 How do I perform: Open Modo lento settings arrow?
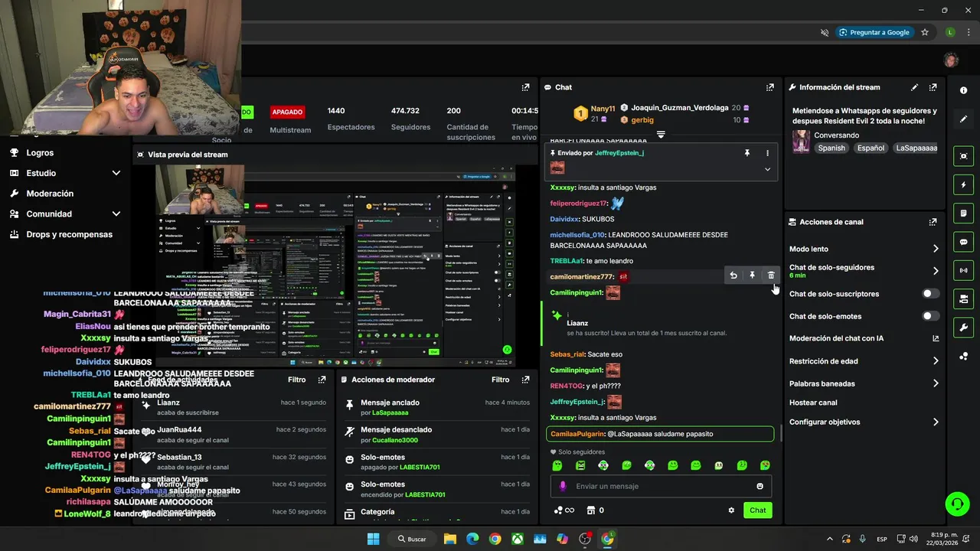point(936,249)
